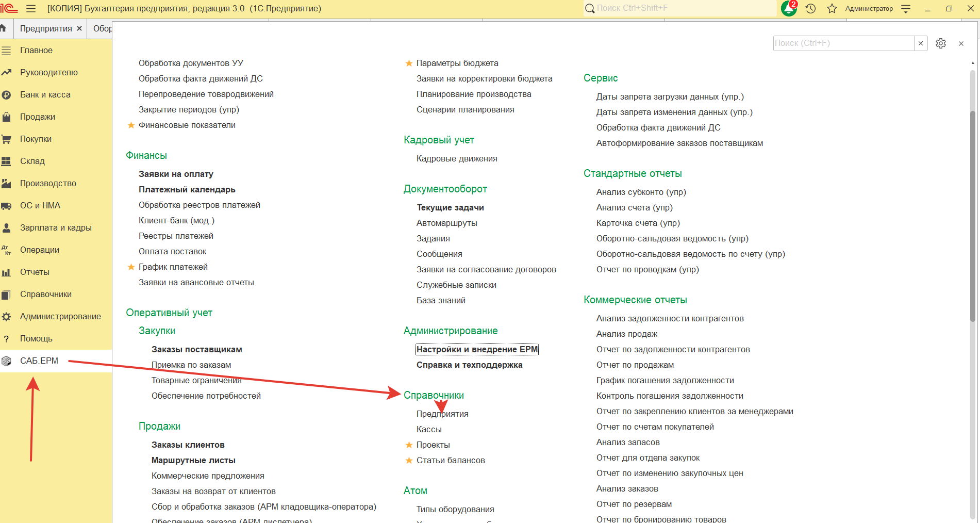The width and height of the screenshot is (980, 523).
Task: Open Помощь question mark icon
Action: [6, 339]
